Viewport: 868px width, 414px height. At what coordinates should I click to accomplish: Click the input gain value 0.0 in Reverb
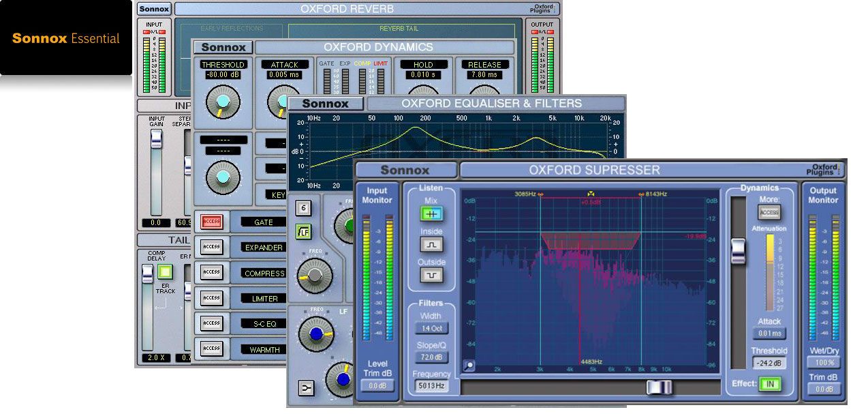[x=157, y=223]
